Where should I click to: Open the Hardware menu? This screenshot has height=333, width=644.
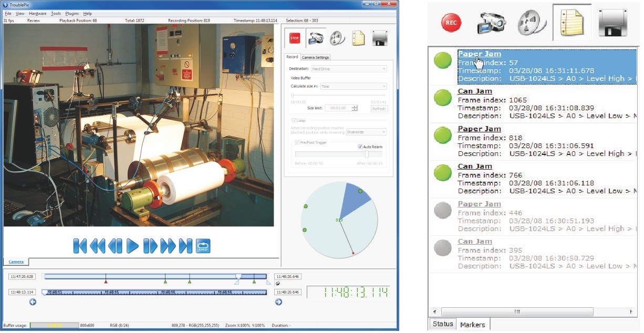[x=37, y=13]
